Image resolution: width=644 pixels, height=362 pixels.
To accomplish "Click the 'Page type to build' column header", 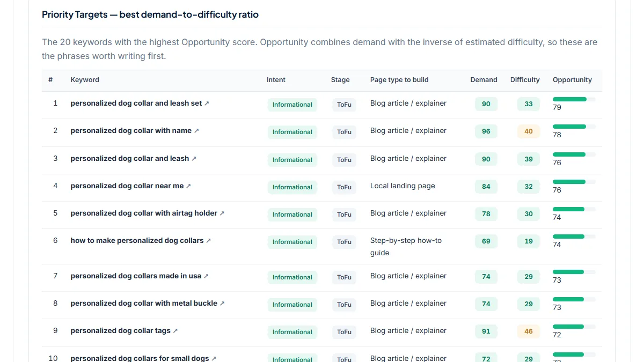I will coord(399,80).
